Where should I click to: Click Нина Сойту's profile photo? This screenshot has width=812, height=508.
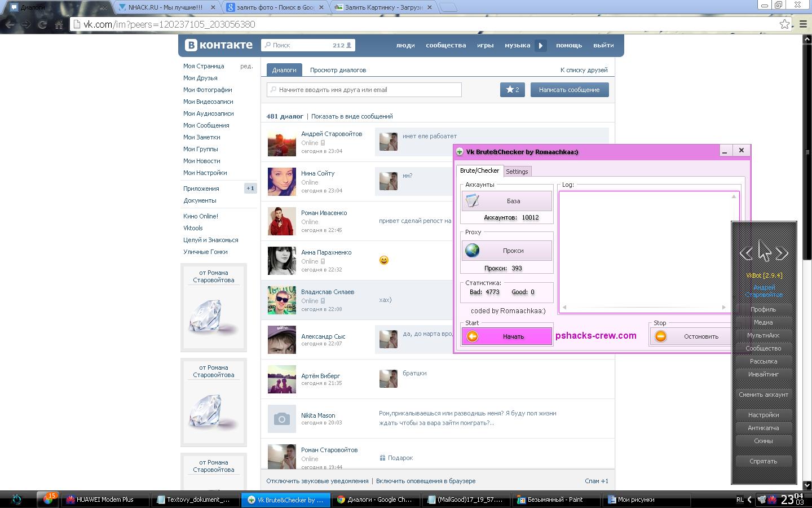click(281, 182)
